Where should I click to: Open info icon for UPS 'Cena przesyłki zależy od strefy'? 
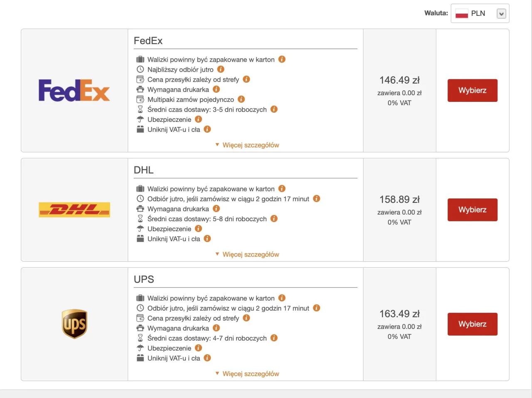[246, 318]
